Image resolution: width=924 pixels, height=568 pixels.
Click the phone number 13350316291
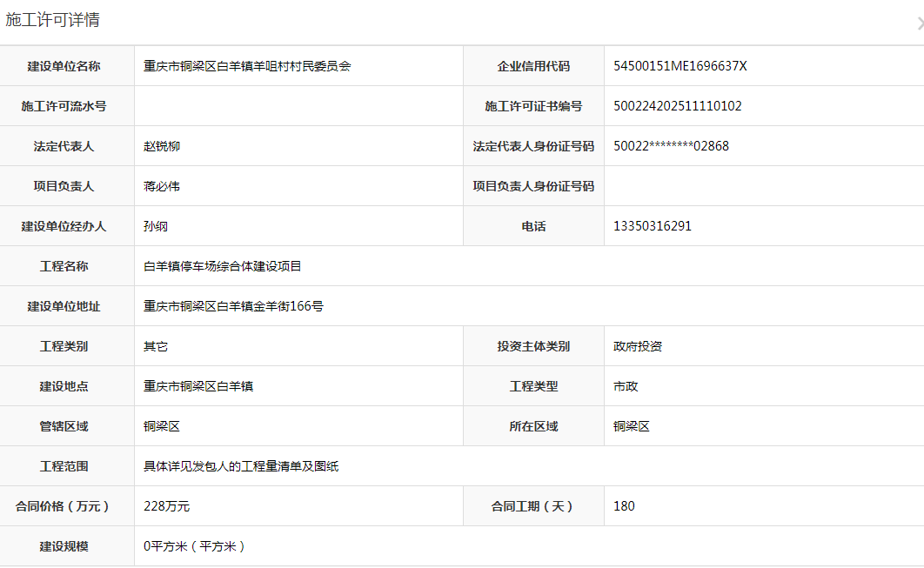652,226
